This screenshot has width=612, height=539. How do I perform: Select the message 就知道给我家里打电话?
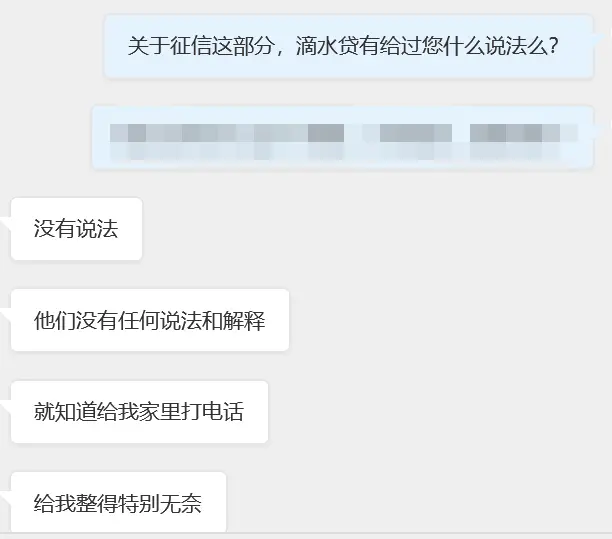point(139,412)
